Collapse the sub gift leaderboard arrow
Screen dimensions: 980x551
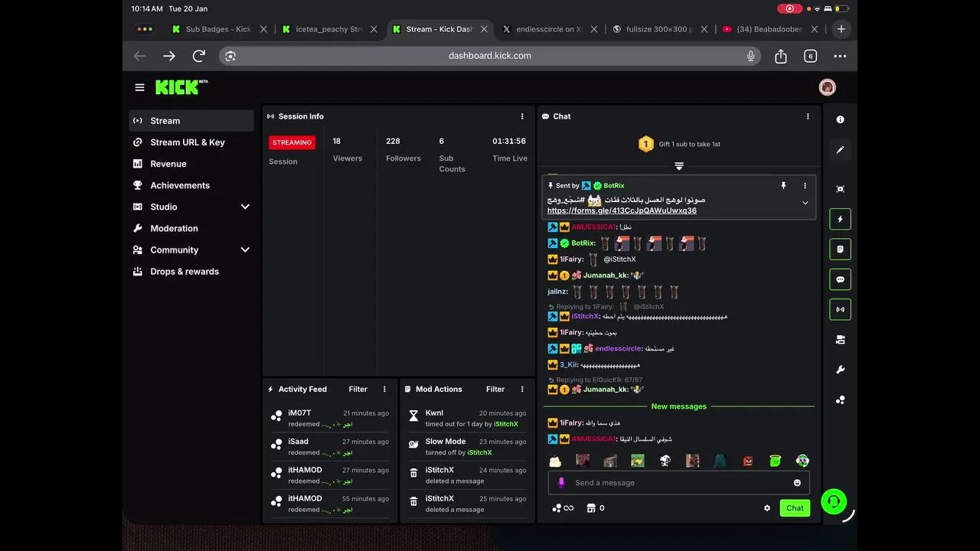click(678, 165)
